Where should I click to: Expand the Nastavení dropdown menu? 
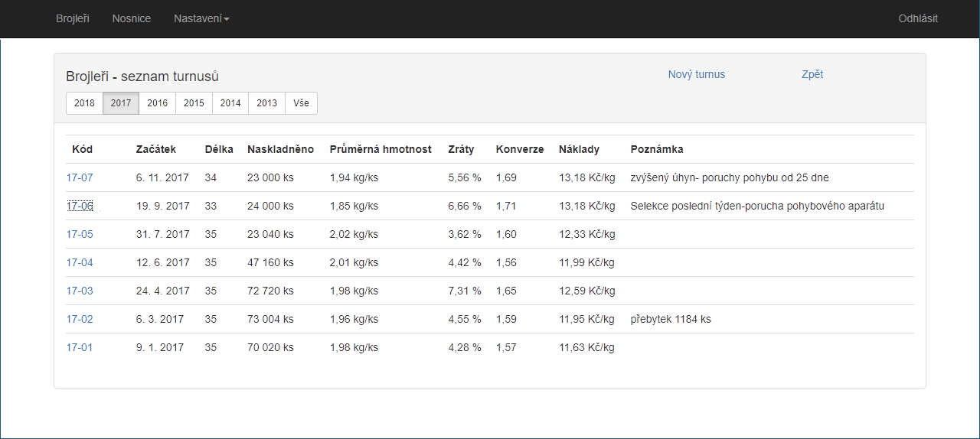point(201,18)
